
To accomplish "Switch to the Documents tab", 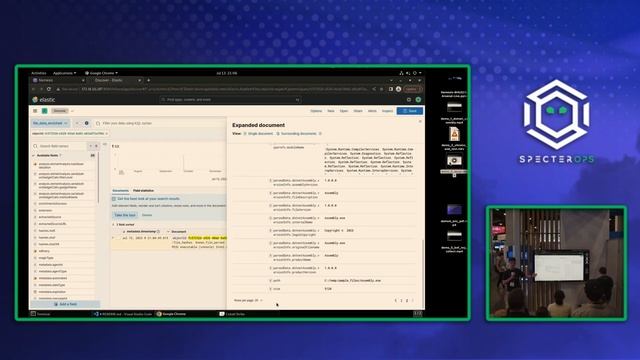I will point(120,191).
